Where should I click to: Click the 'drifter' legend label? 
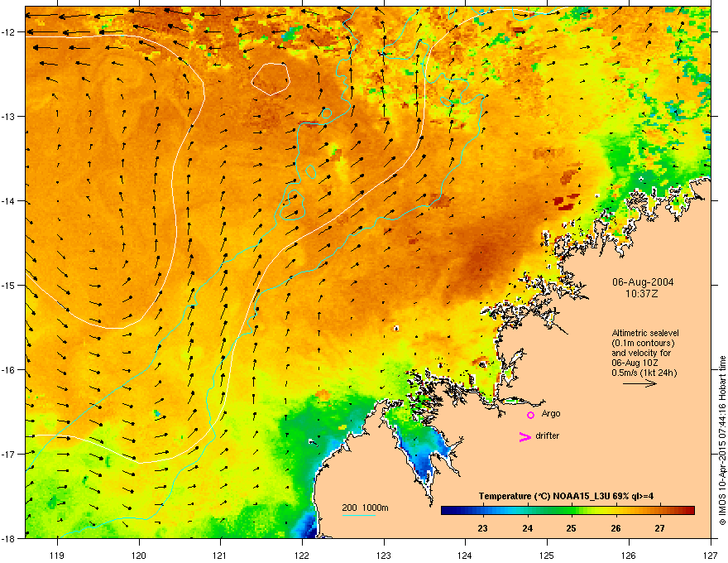pos(548,435)
